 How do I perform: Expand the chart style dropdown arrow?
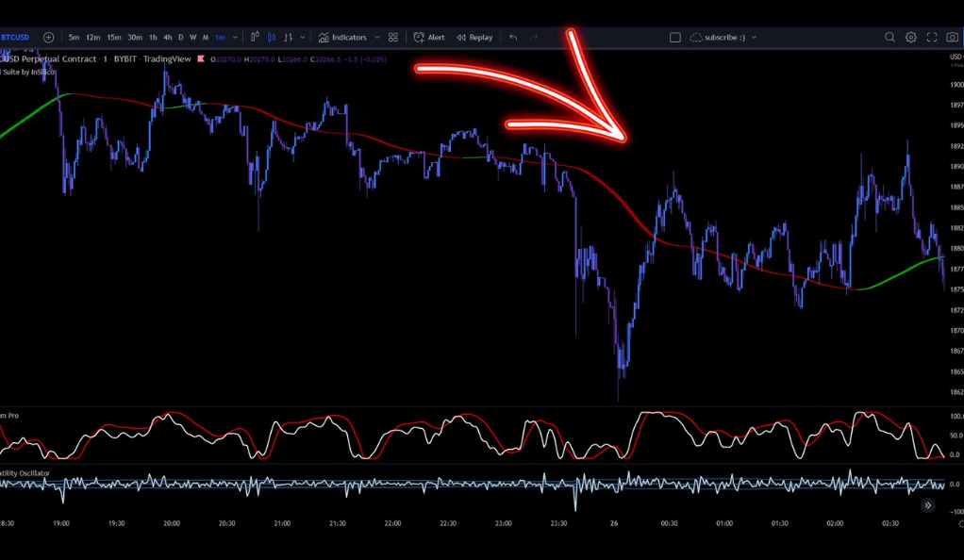[303, 38]
